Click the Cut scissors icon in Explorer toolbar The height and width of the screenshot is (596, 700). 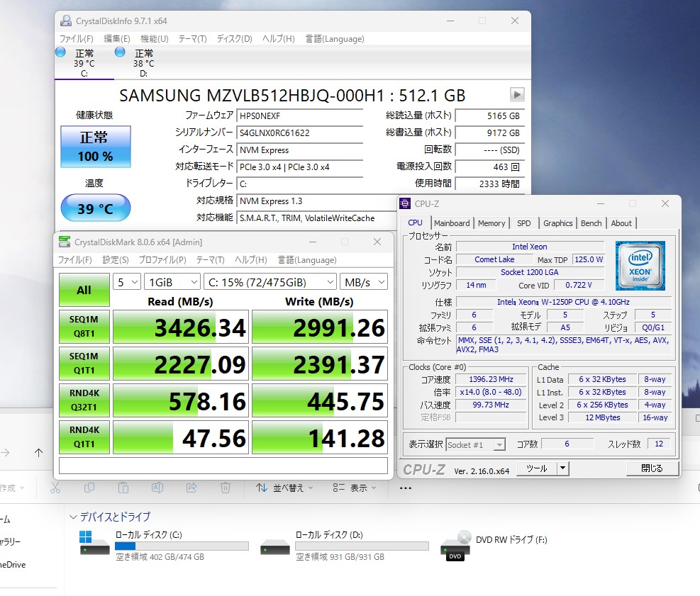click(x=55, y=488)
